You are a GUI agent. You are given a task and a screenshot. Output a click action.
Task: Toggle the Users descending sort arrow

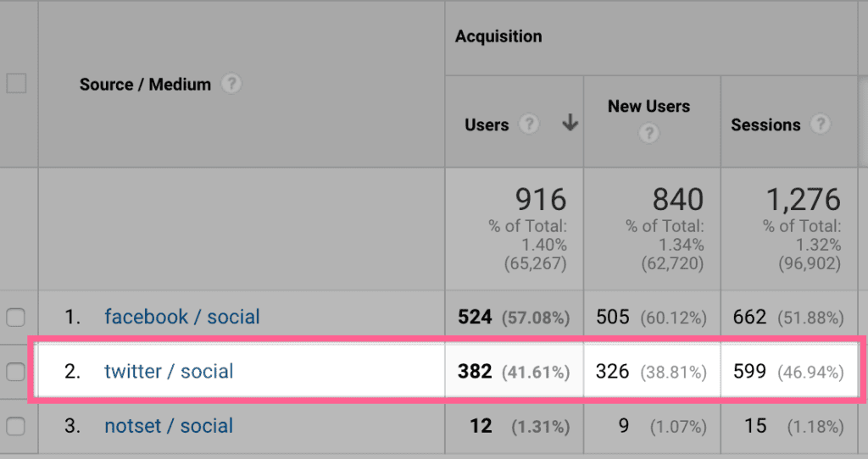(570, 123)
